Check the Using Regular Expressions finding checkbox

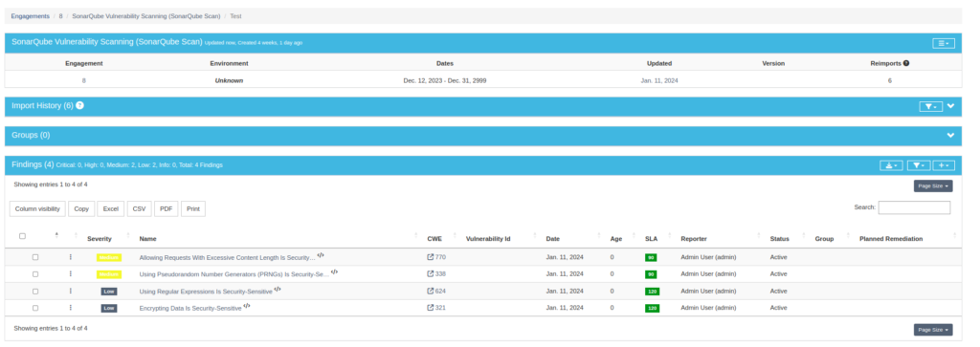[x=35, y=291]
